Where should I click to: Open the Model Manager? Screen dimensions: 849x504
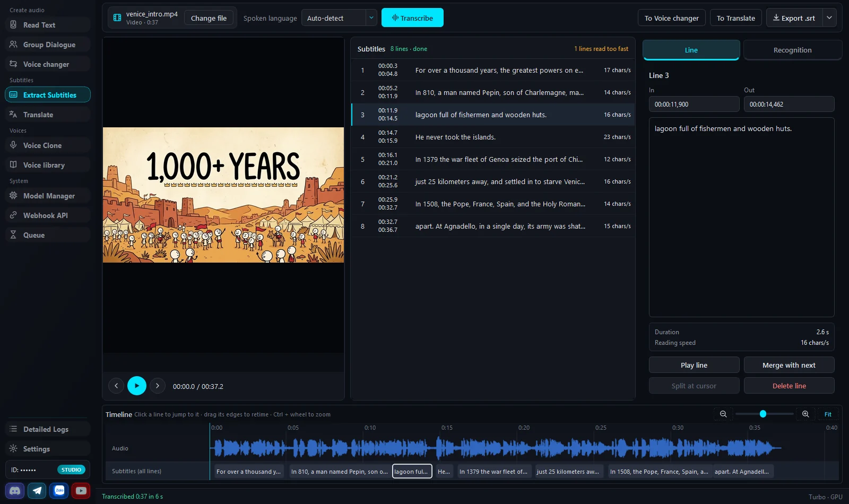click(x=48, y=196)
